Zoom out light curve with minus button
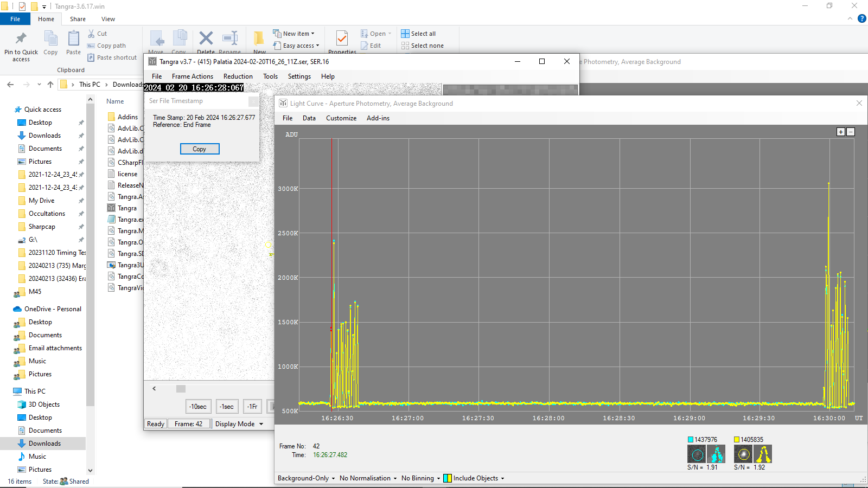868x488 pixels. coord(851,132)
